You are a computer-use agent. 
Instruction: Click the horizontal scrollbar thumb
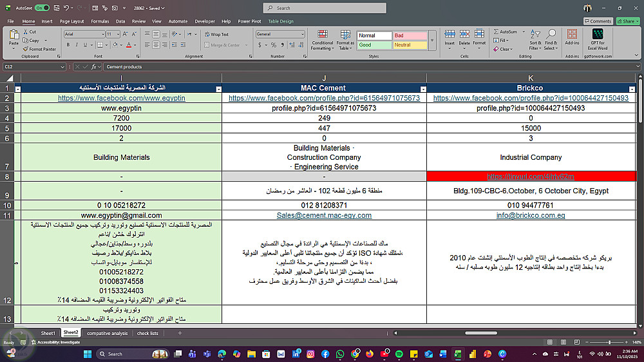(481, 333)
